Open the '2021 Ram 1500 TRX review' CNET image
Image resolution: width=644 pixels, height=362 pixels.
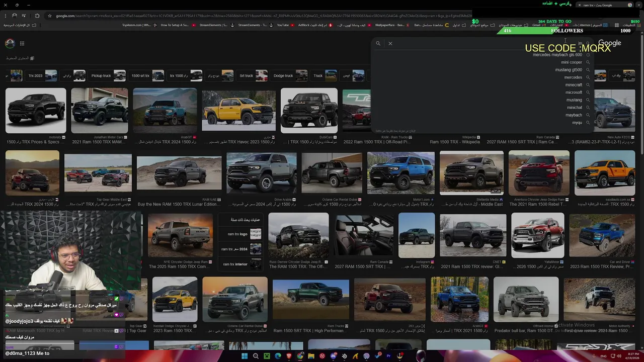(473, 235)
